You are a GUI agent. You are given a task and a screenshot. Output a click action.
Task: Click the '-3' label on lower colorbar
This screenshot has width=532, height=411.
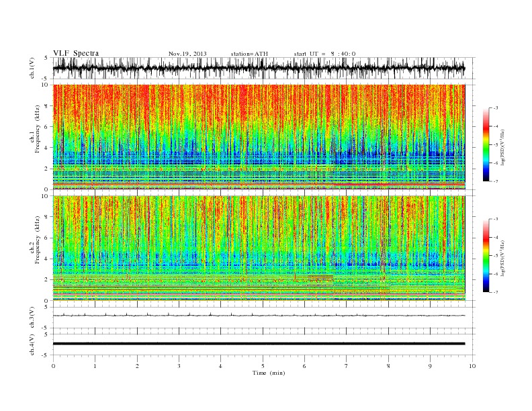(496, 220)
